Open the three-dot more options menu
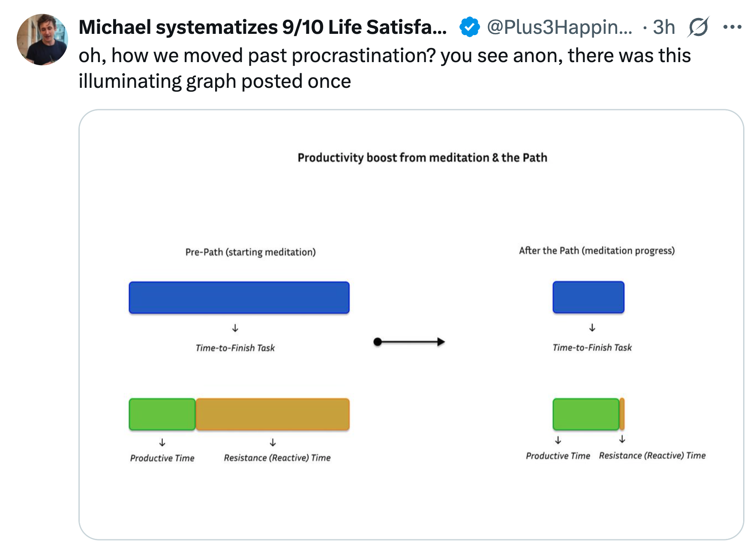 click(732, 27)
